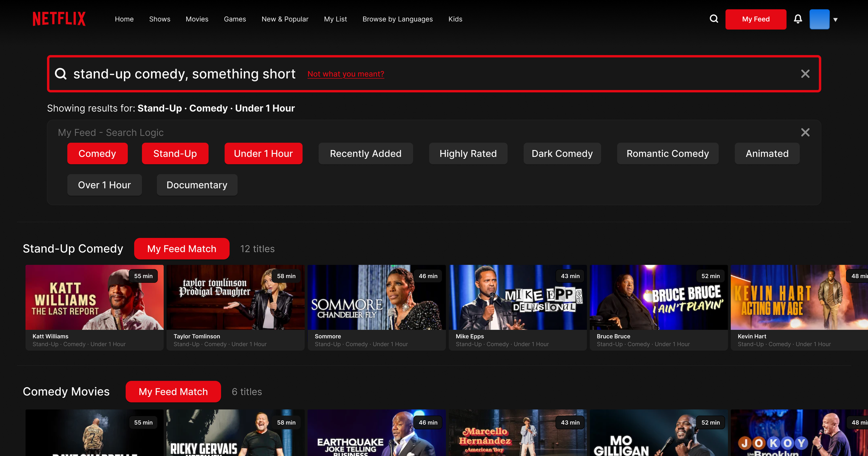Enable the Over 1 Hour filter chip
This screenshot has height=456, width=868.
point(105,185)
